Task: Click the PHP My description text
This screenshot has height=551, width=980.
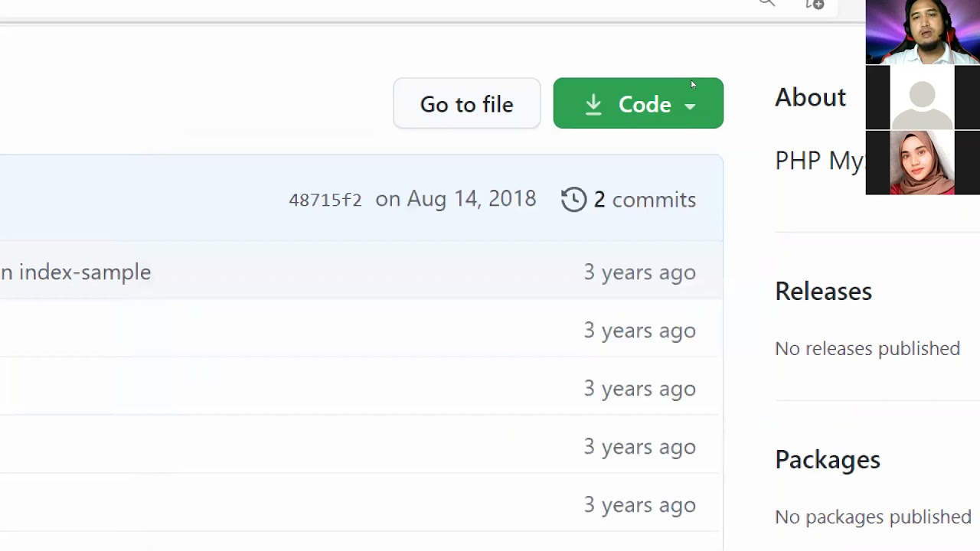Action: pos(818,161)
